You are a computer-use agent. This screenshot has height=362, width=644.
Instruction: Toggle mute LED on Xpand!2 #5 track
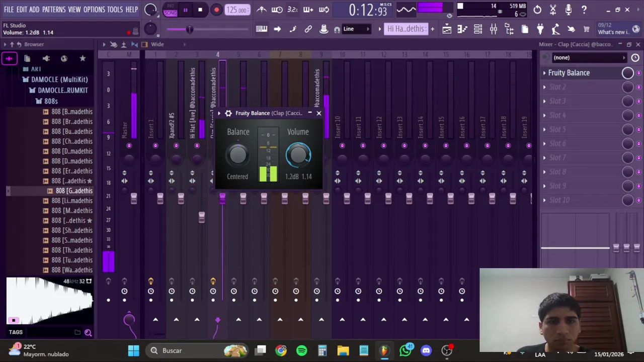coord(176,146)
